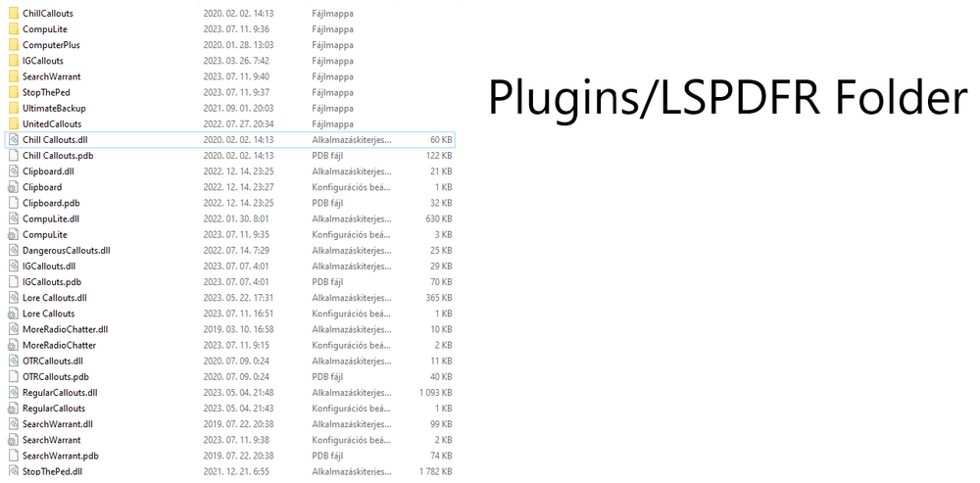The image size is (980, 483).
Task: Click the 'OTRCallouts.pdb' file name
Action: [56, 377]
